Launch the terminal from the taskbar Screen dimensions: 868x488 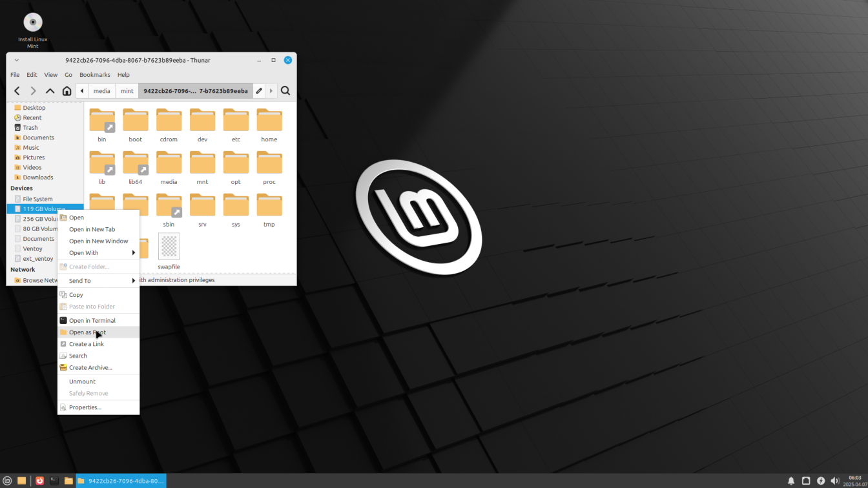click(x=54, y=481)
